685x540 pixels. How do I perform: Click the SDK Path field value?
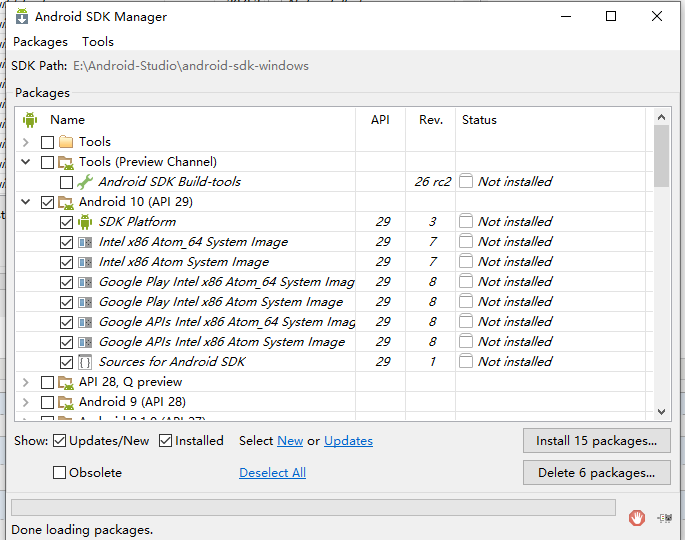(x=191, y=66)
